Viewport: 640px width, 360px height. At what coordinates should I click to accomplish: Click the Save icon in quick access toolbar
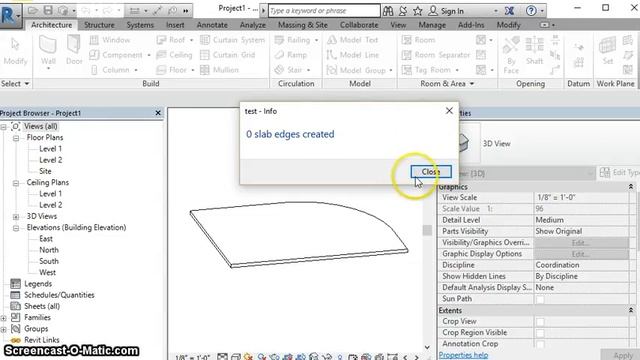(x=48, y=10)
